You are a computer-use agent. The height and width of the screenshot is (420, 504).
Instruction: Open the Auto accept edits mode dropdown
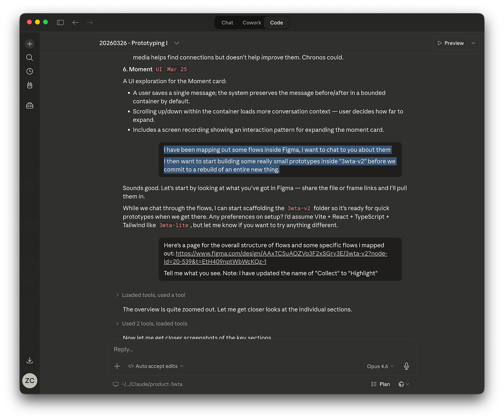(156, 366)
